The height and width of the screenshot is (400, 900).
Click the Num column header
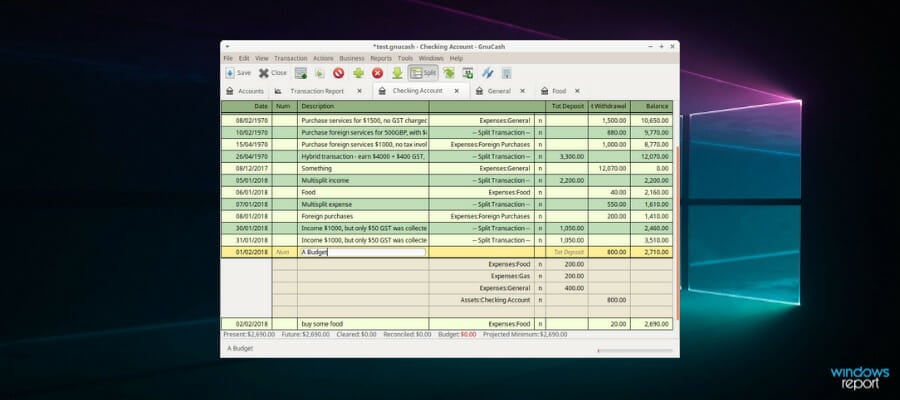[285, 107]
